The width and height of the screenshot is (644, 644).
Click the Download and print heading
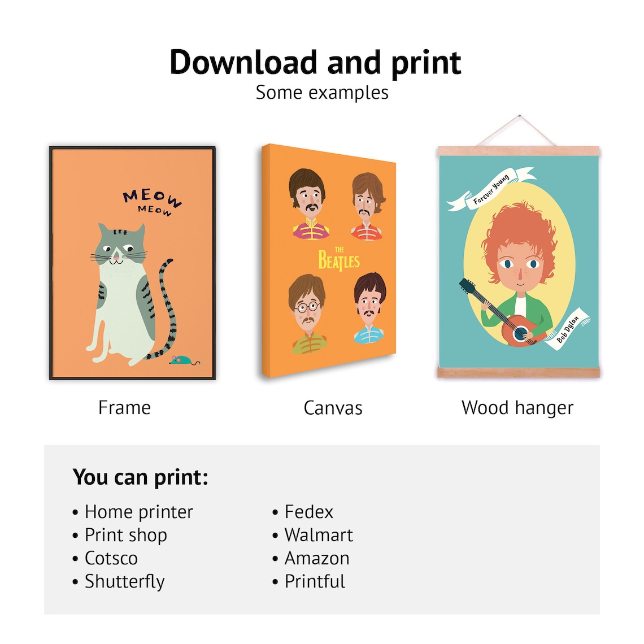pyautogui.click(x=315, y=63)
